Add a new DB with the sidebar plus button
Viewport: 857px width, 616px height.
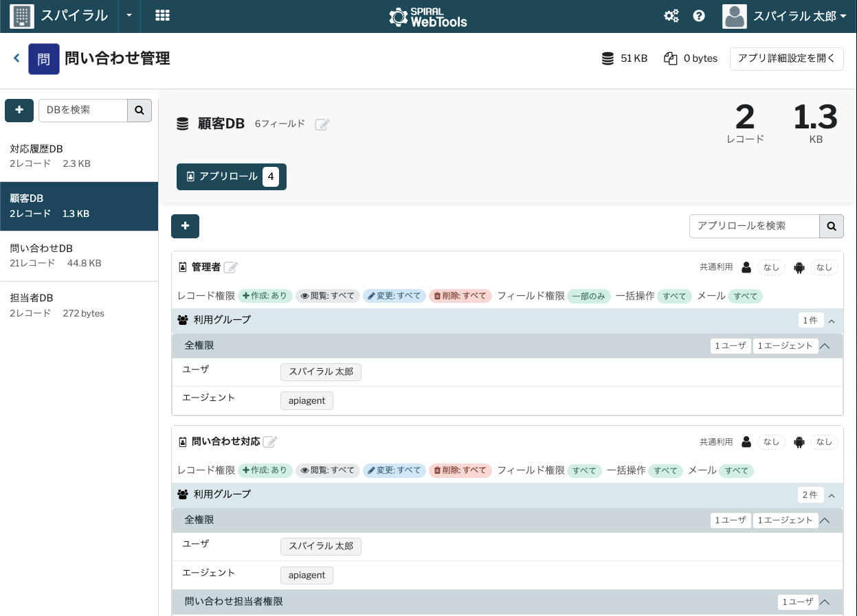[x=19, y=110]
